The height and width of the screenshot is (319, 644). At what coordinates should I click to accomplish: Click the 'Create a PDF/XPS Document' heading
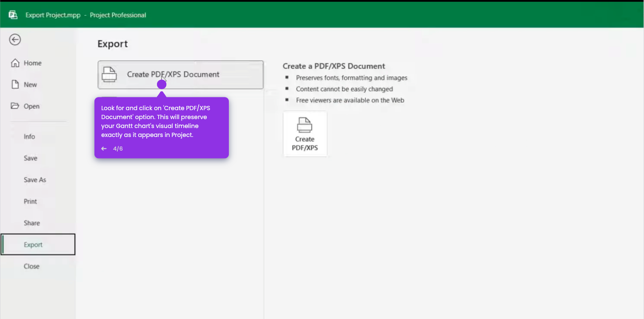pos(334,66)
